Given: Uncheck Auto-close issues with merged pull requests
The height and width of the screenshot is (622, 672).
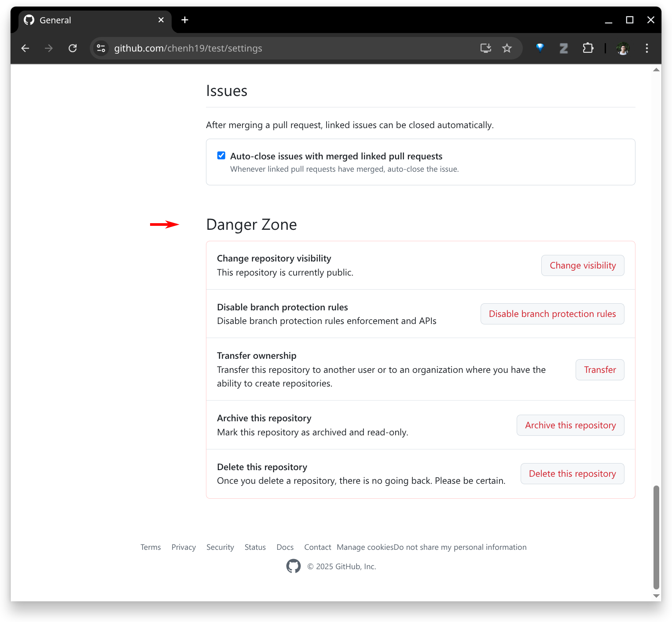Looking at the screenshot, I should coord(221,156).
